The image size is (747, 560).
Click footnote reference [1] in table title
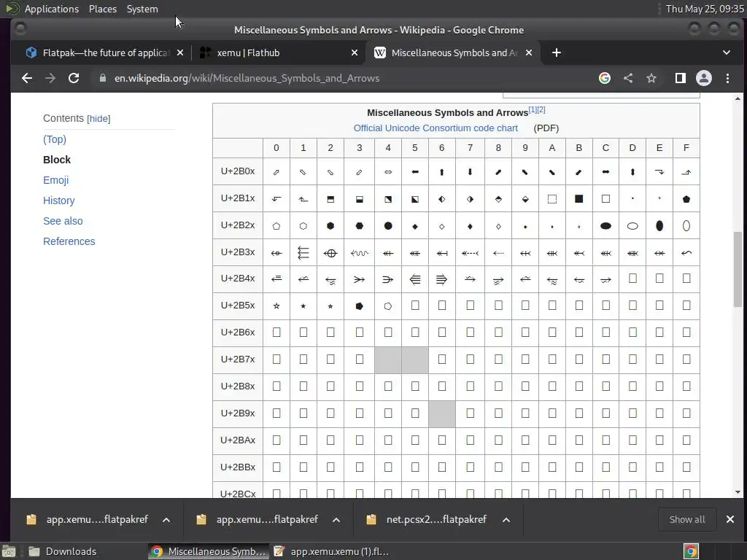(x=533, y=109)
